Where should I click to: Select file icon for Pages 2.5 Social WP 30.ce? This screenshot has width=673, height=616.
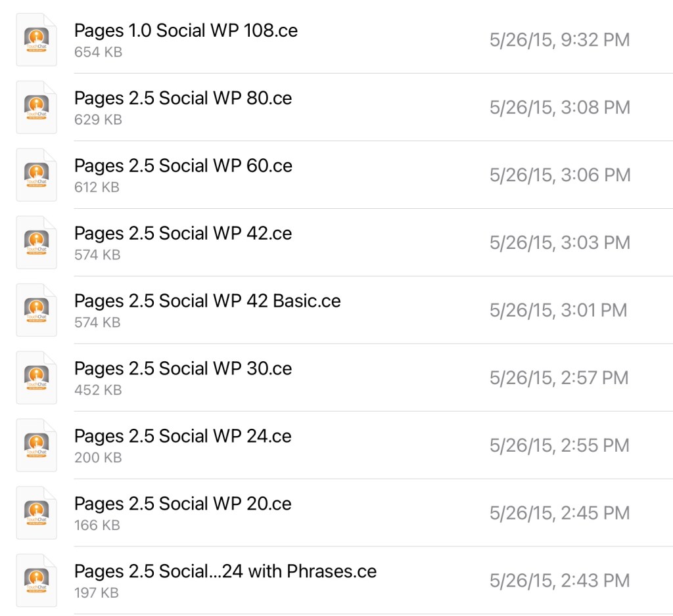click(36, 378)
